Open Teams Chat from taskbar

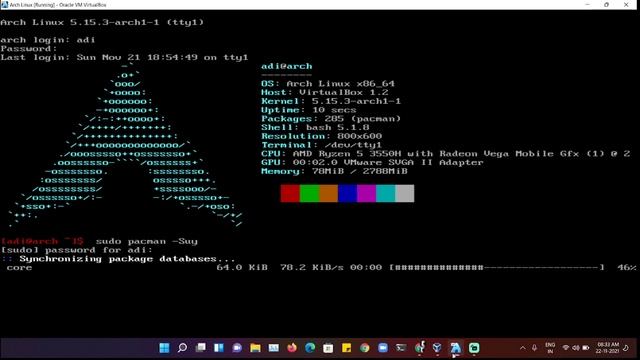point(237,348)
